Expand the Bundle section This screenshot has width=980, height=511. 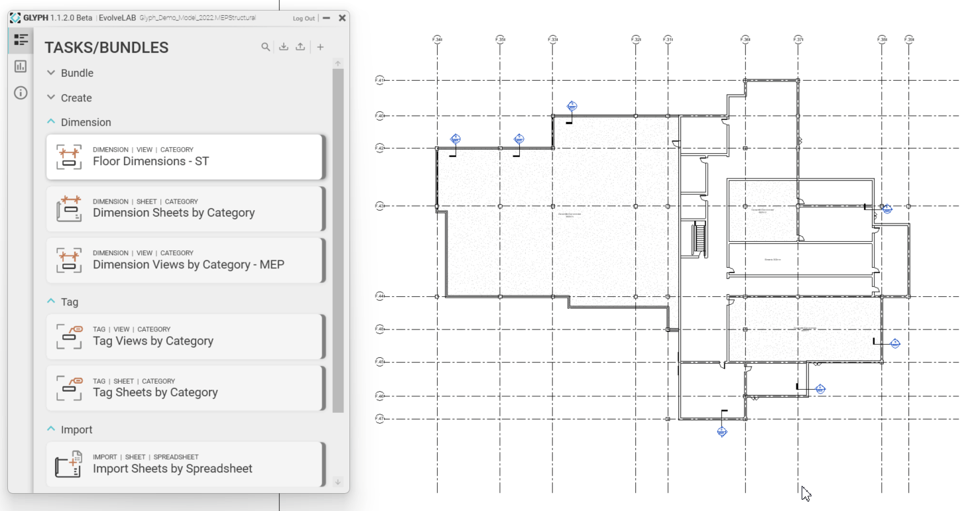[51, 73]
